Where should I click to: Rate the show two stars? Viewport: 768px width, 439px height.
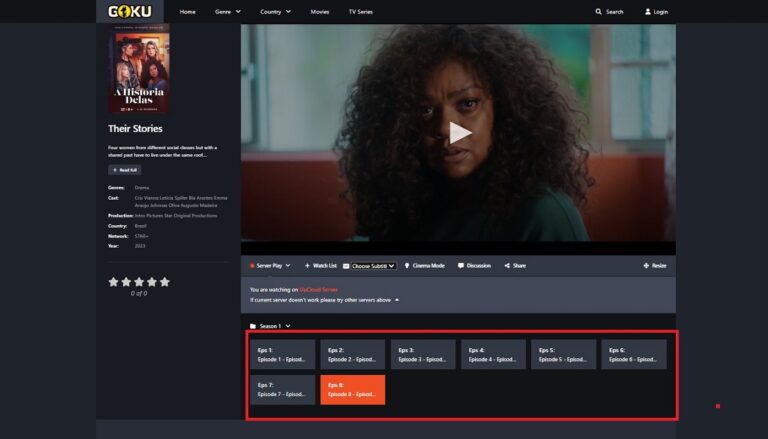[x=126, y=282]
